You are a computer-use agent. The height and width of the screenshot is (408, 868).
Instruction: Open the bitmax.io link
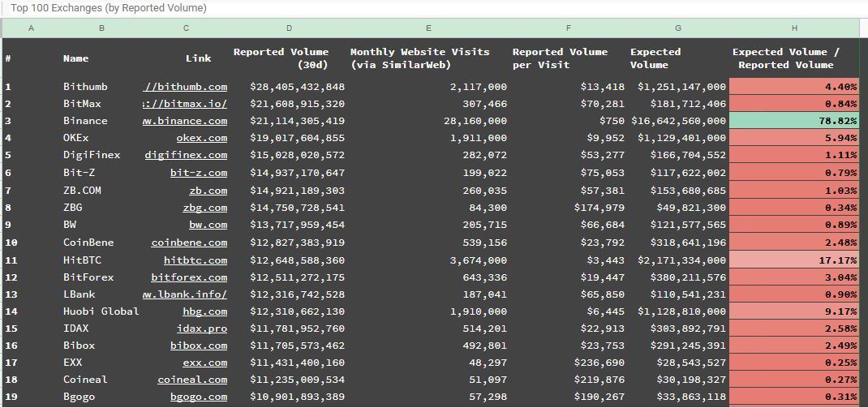tap(185, 104)
